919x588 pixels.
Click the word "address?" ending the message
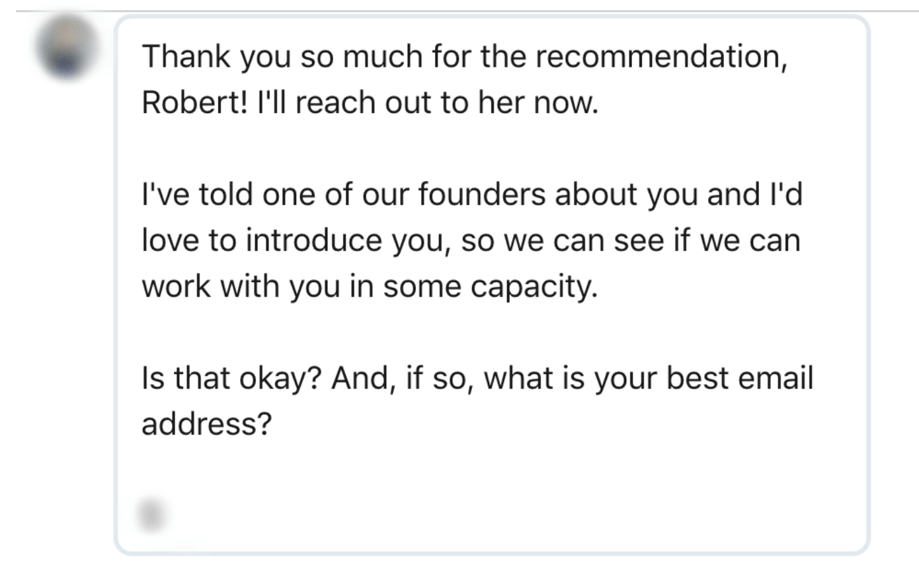point(206,424)
